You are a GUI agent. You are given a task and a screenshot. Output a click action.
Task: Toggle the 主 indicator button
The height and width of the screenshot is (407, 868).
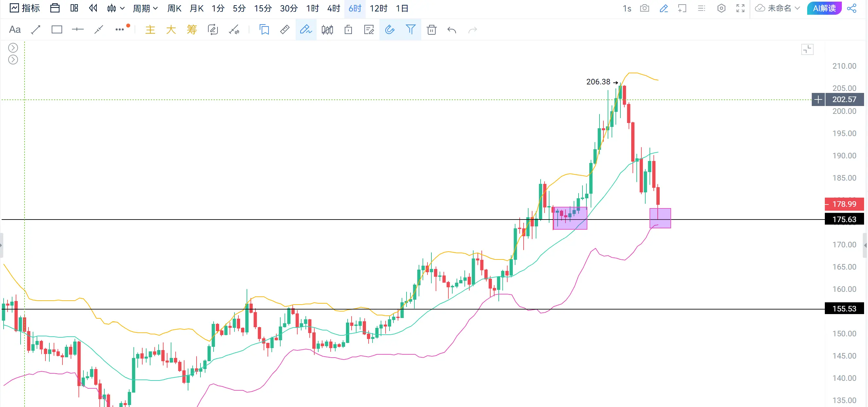coord(150,30)
